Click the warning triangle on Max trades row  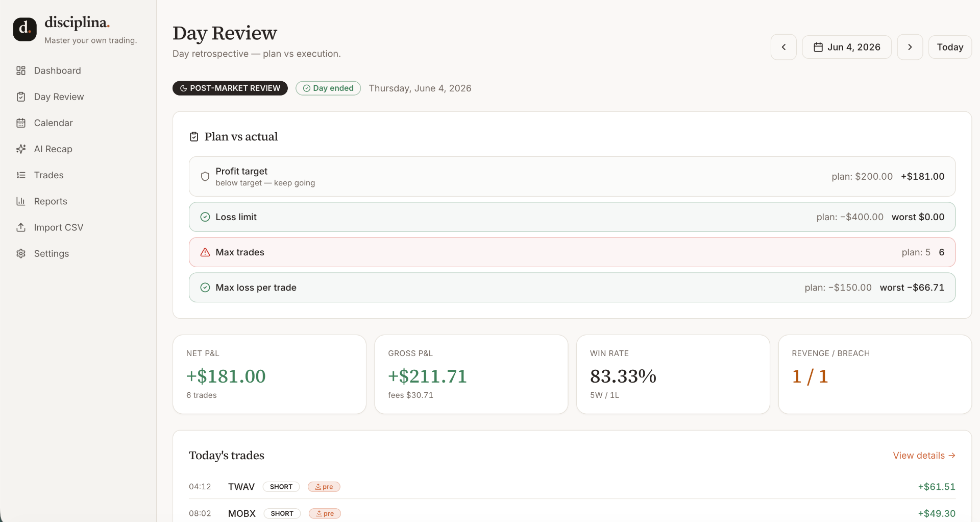pyautogui.click(x=205, y=252)
